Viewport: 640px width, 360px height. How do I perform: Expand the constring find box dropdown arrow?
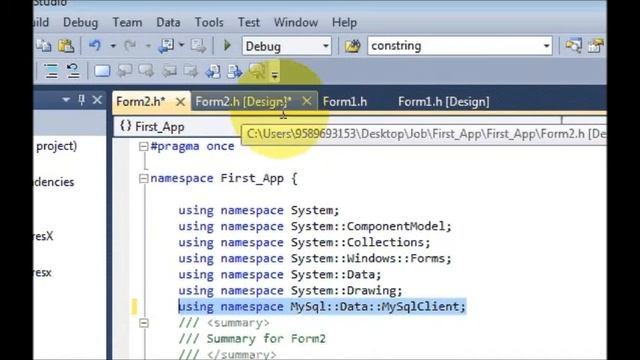point(547,46)
